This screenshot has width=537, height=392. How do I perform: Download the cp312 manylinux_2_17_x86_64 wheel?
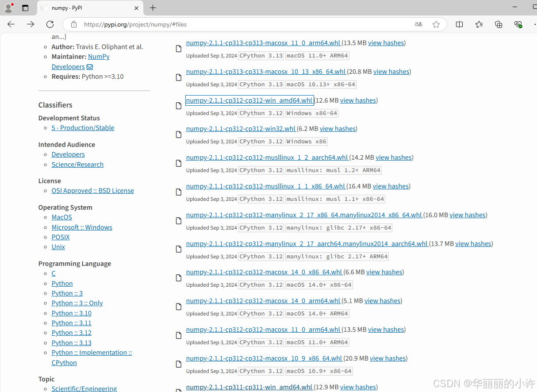(304, 215)
